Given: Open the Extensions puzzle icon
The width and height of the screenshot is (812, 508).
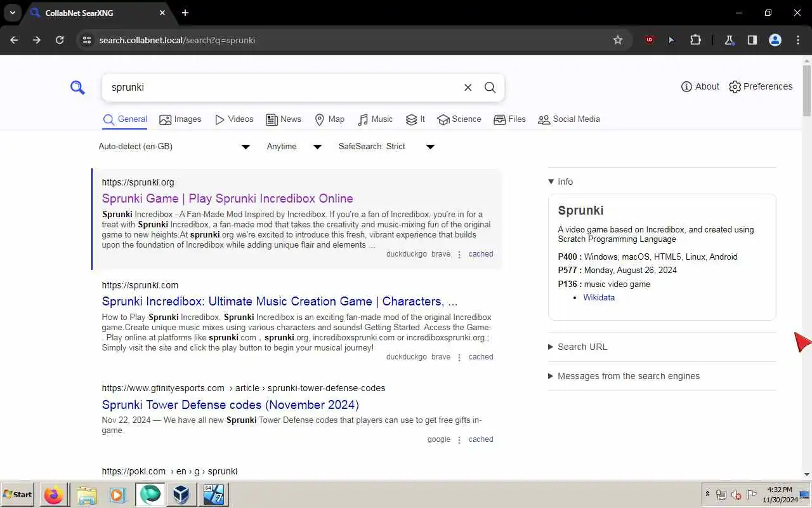Looking at the screenshot, I should pyautogui.click(x=695, y=40).
